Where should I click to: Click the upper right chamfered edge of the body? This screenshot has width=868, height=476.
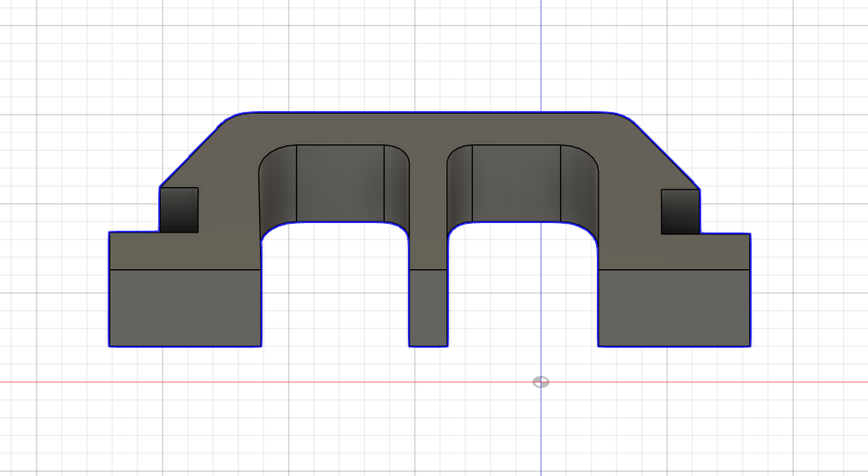668,156
